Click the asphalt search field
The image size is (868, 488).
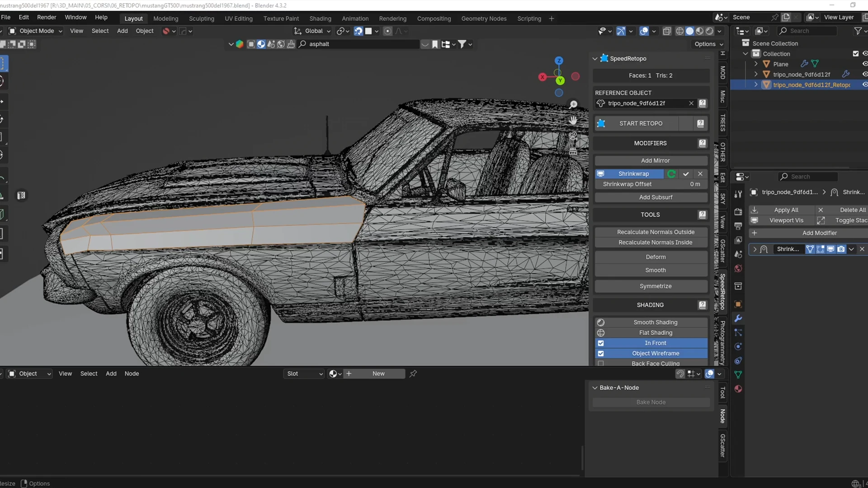click(359, 44)
